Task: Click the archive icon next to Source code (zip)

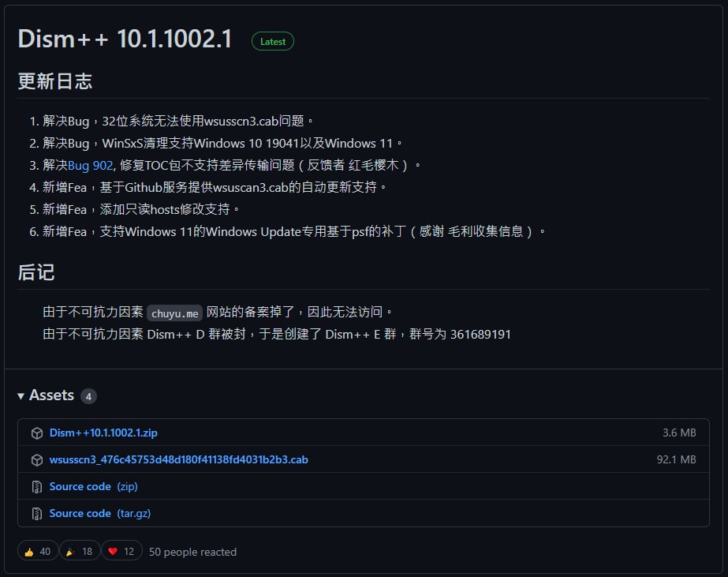Action: 36,487
